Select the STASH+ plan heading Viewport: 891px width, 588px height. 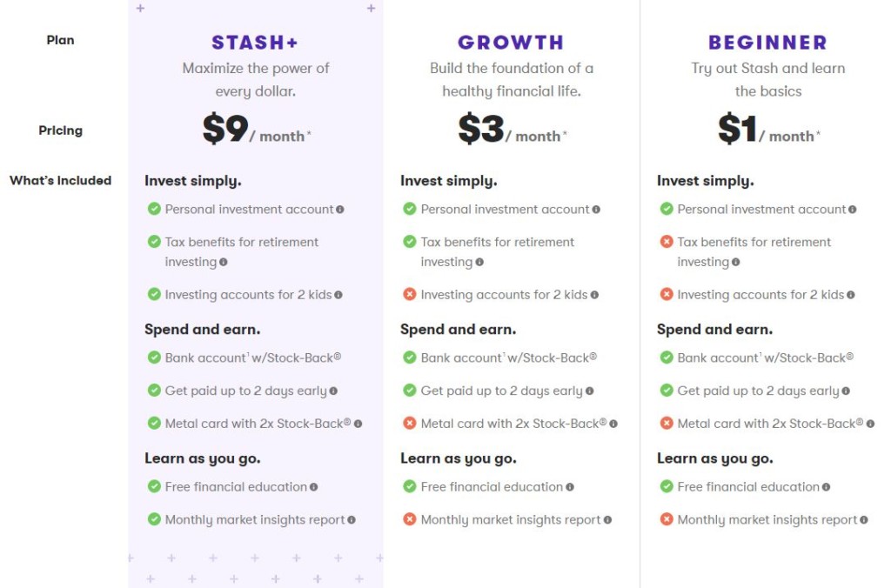(255, 43)
